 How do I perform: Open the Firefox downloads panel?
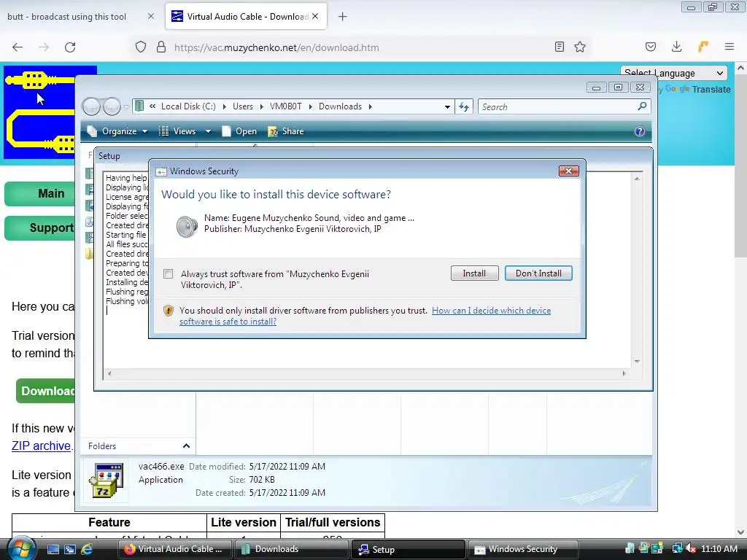(x=676, y=47)
